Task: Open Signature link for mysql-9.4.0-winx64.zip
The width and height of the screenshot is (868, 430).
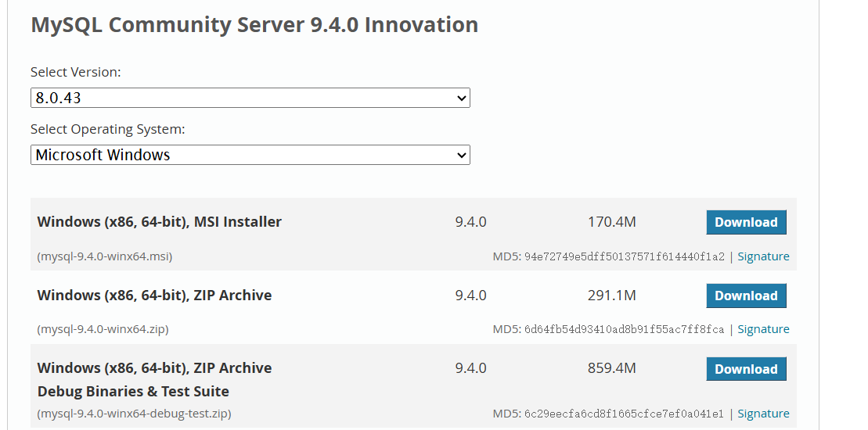Action: pyautogui.click(x=763, y=329)
